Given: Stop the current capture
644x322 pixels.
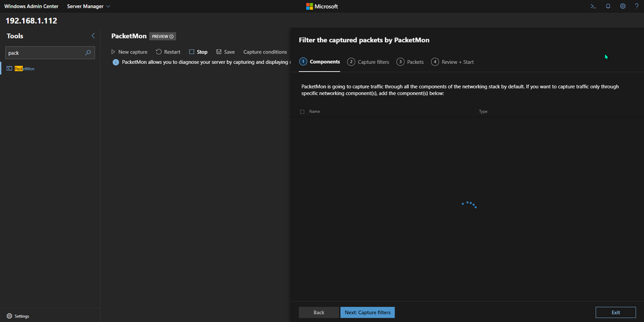Looking at the screenshot, I should [199, 52].
